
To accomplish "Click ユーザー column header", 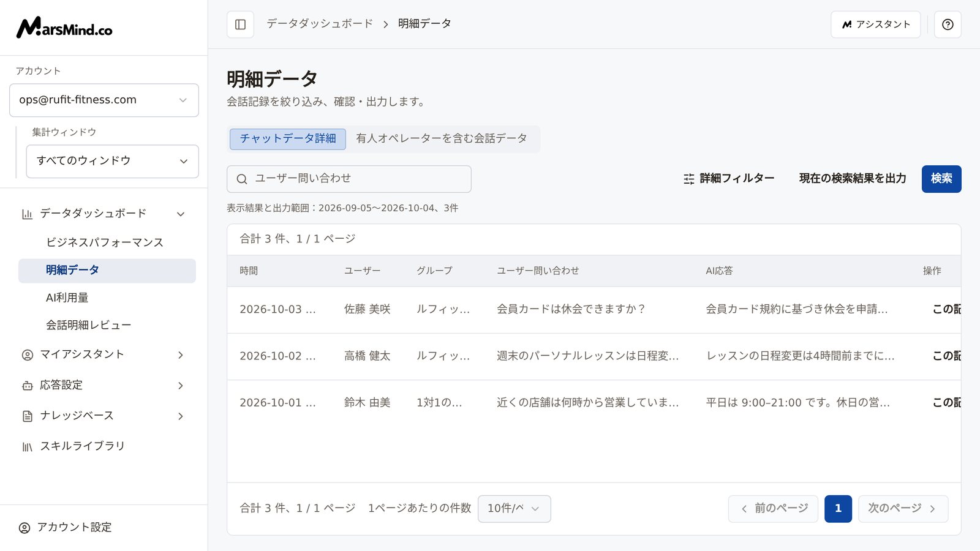I will point(362,271).
